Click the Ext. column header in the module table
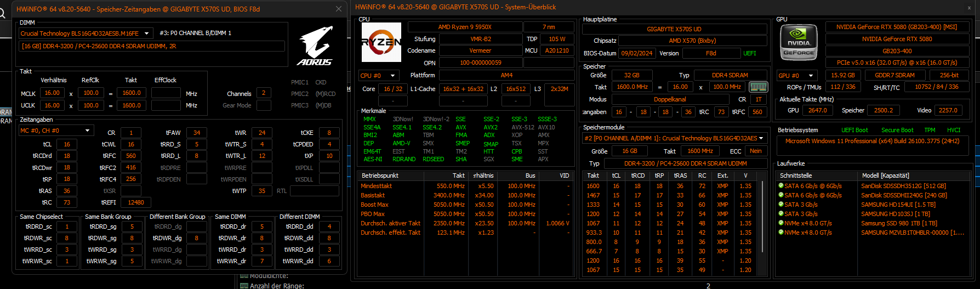The height and width of the screenshot is (289, 980). pyautogui.click(x=723, y=175)
